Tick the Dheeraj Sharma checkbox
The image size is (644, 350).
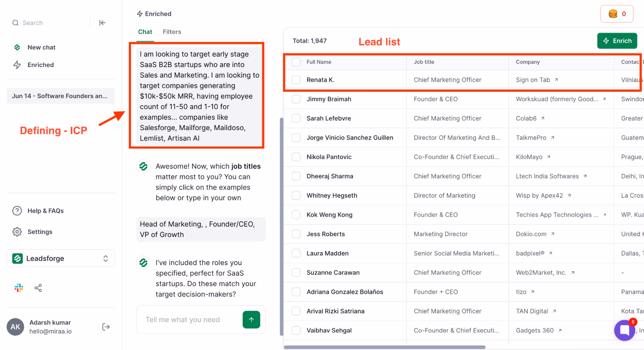point(296,176)
